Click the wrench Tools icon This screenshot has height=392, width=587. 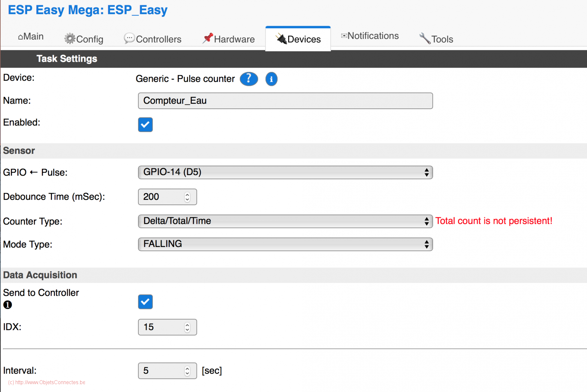tap(425, 38)
